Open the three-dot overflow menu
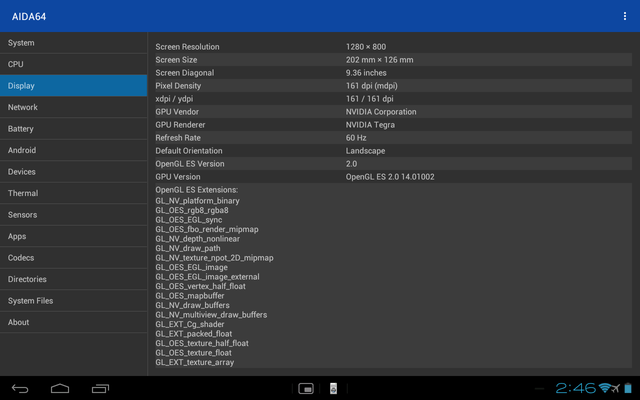Screen dimensions: 640x400 pyautogui.click(x=624, y=16)
